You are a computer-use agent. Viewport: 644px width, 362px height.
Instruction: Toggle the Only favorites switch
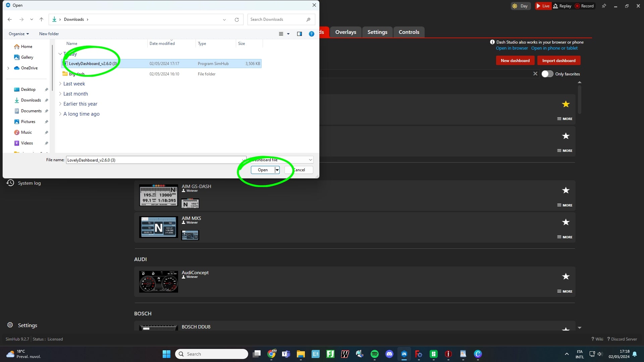pos(547,74)
